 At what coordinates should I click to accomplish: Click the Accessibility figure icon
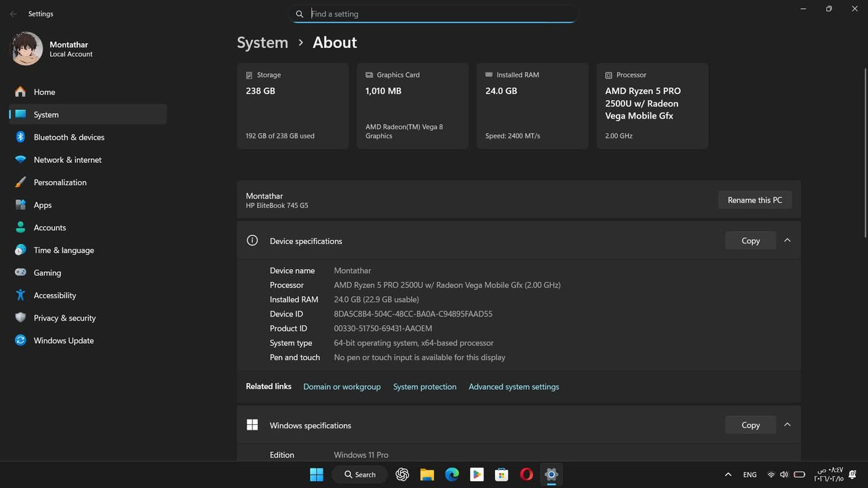20,296
